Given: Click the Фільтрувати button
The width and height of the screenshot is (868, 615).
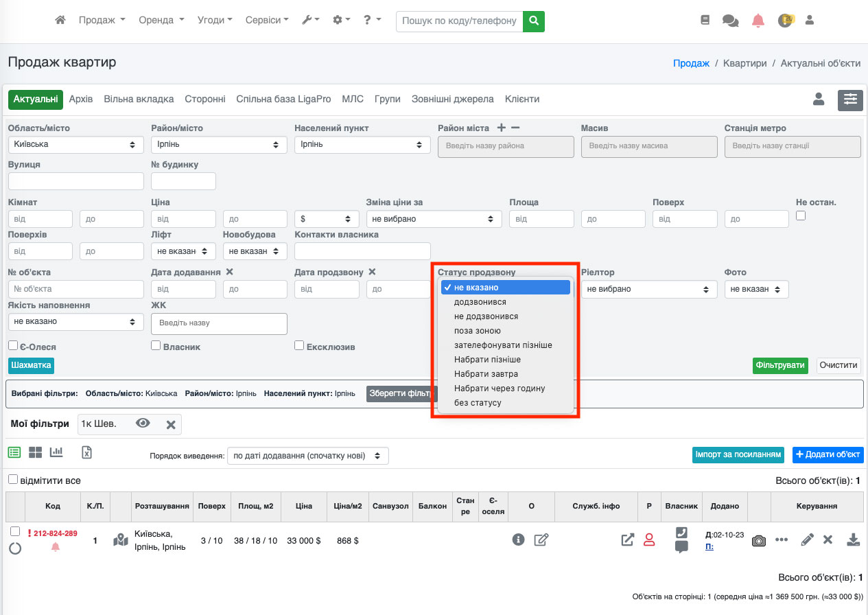Looking at the screenshot, I should pos(780,365).
